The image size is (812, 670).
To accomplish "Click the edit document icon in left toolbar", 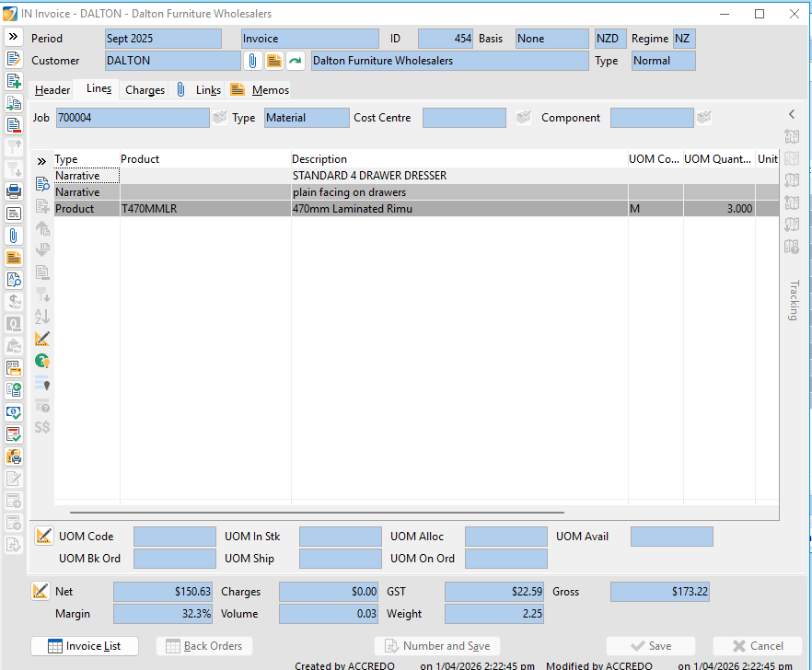I will coord(14,59).
